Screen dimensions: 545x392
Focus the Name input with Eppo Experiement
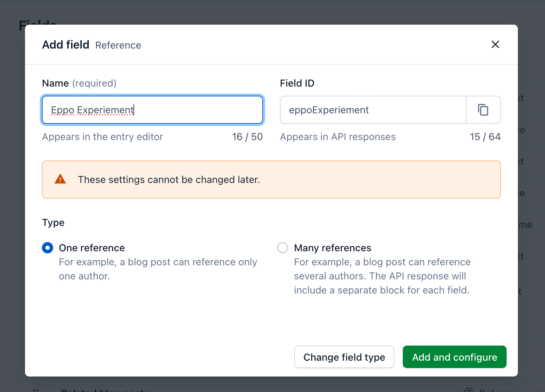coord(152,110)
